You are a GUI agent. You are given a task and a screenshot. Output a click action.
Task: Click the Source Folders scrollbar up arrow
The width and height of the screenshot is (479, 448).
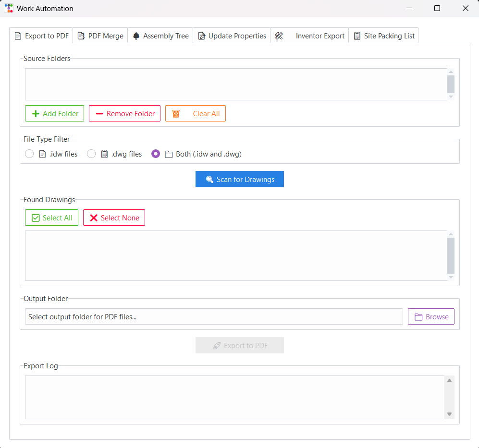coord(451,72)
